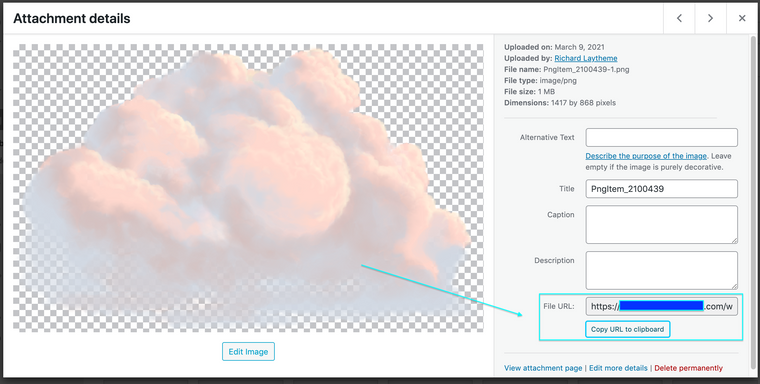Click the Title field containing PngItem_2100439
This screenshot has width=760, height=384.
[x=662, y=189]
